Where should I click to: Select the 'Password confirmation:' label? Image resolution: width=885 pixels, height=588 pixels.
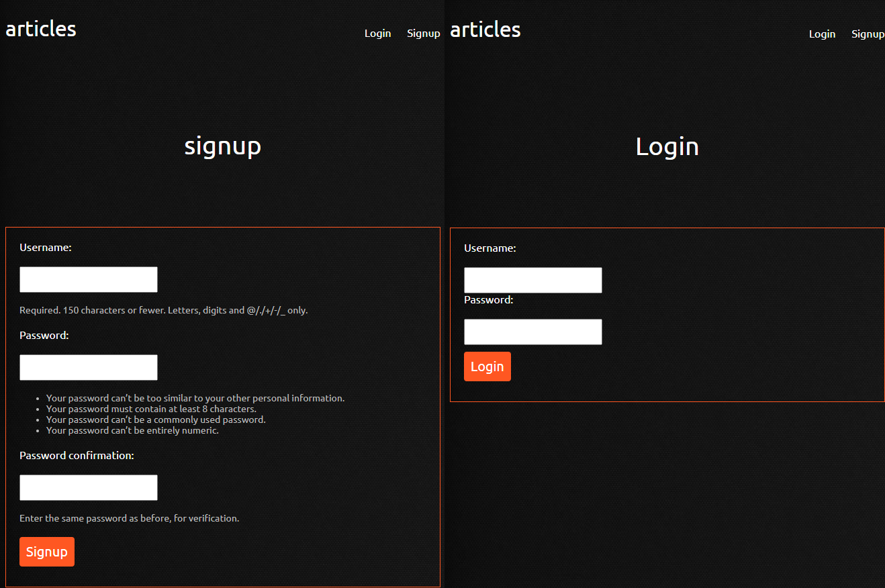77,455
